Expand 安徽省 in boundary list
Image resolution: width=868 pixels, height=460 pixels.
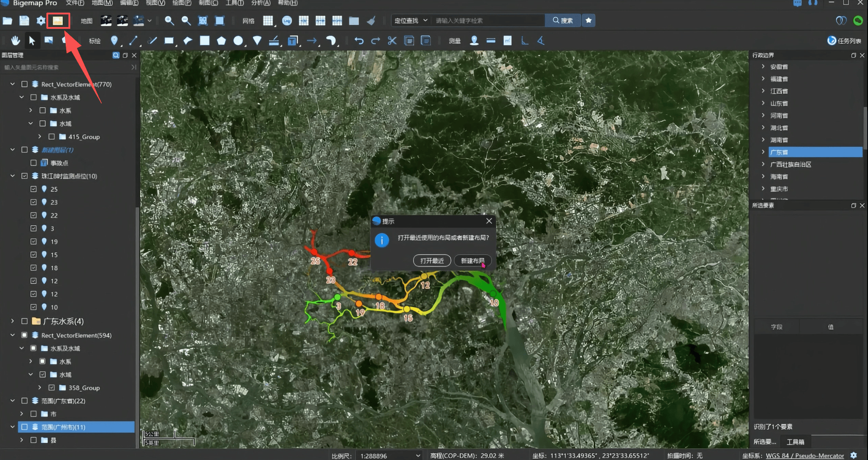(763, 67)
